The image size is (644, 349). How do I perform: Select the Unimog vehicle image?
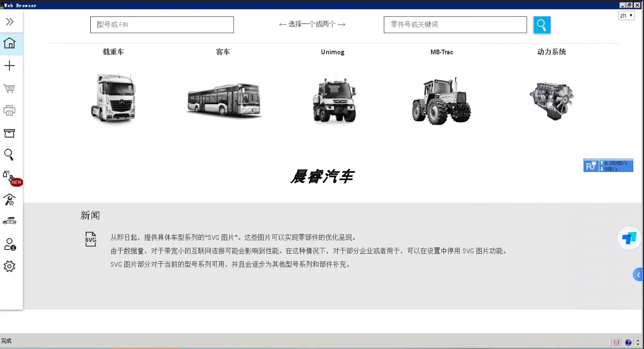[x=334, y=100]
